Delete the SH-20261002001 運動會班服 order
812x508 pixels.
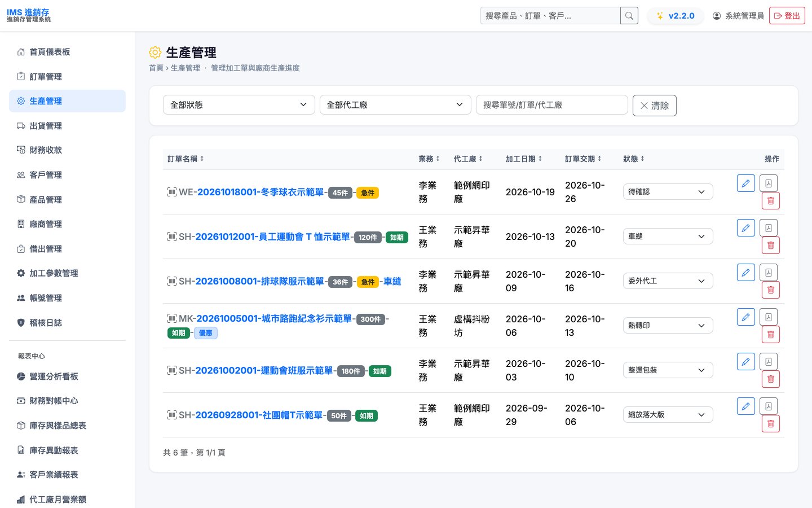click(x=771, y=379)
